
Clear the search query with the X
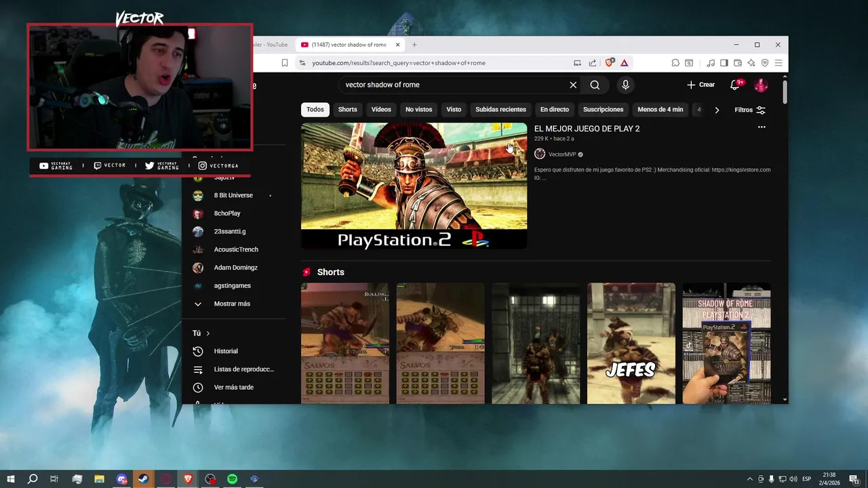click(x=573, y=85)
